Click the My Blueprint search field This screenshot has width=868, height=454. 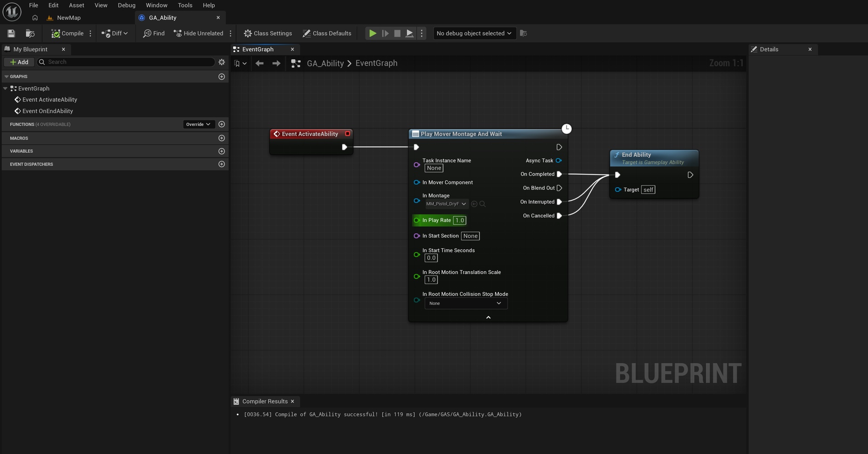coord(126,62)
